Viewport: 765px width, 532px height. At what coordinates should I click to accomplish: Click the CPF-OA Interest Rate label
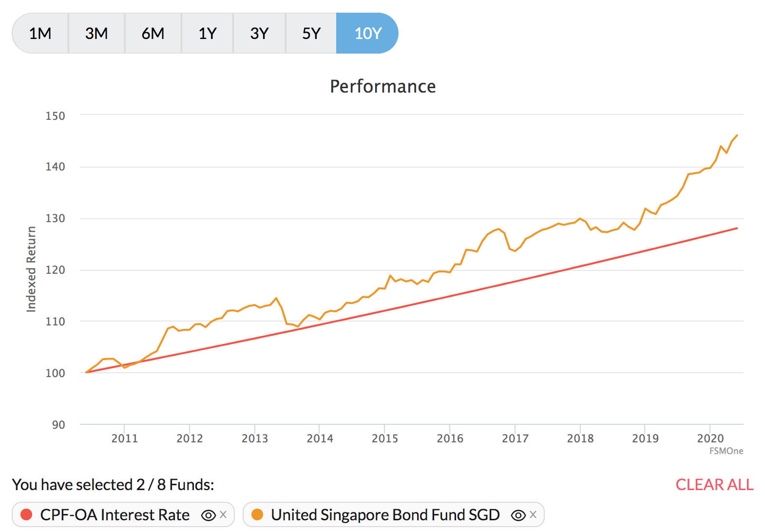click(x=115, y=515)
